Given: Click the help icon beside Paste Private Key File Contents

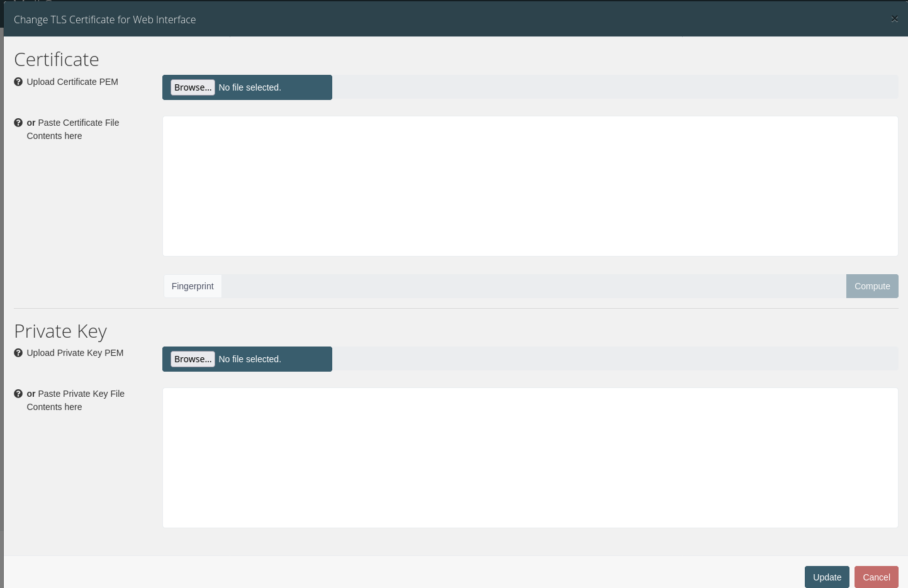Looking at the screenshot, I should pos(18,393).
